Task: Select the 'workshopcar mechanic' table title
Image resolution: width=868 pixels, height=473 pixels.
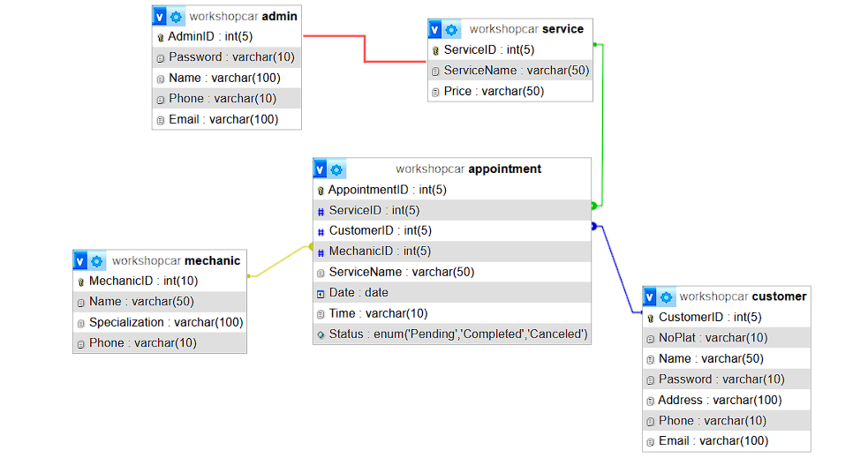Action: tap(176, 260)
